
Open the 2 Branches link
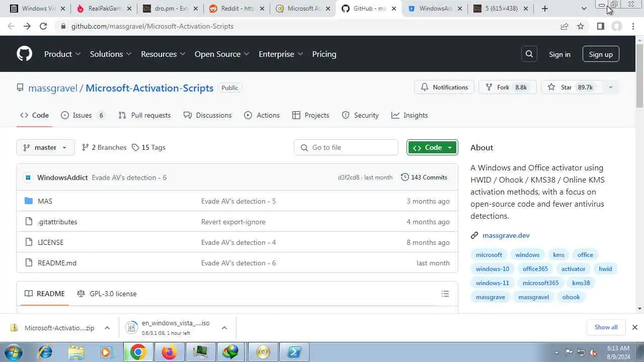click(104, 147)
